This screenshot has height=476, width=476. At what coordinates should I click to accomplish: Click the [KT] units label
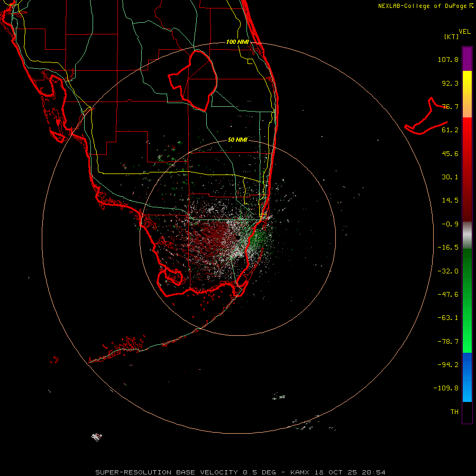451,36
